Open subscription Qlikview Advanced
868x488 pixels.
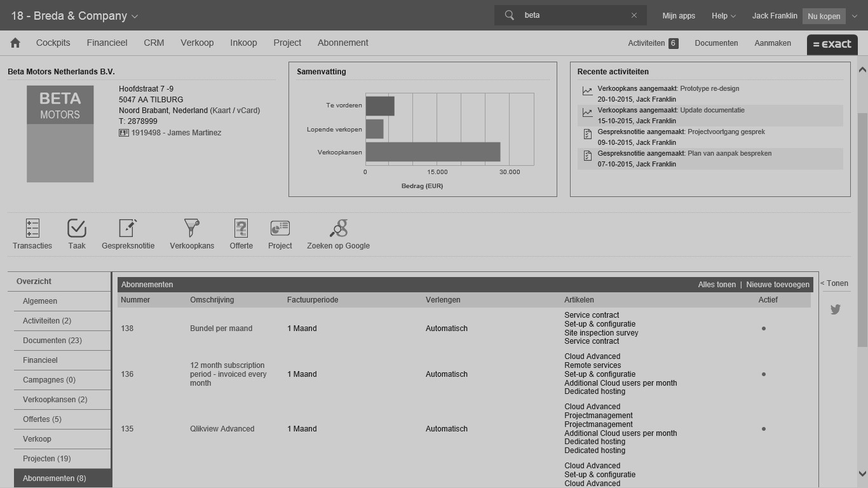click(x=222, y=429)
